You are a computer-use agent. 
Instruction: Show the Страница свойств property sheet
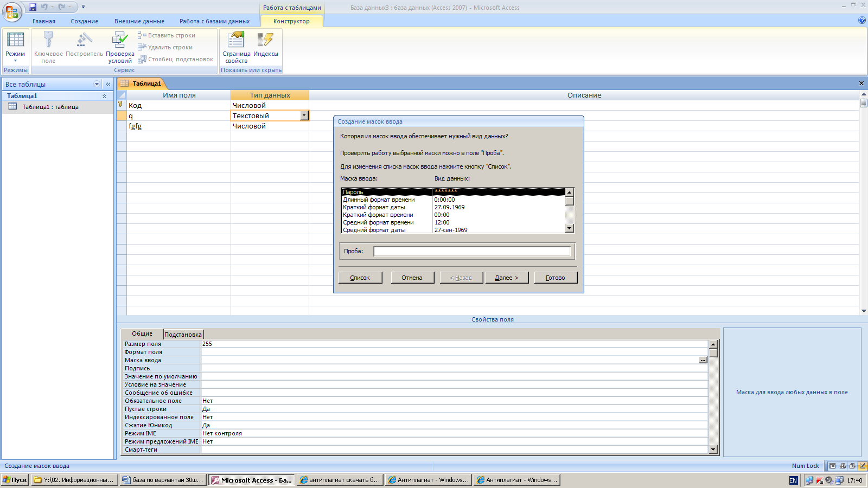[237, 48]
